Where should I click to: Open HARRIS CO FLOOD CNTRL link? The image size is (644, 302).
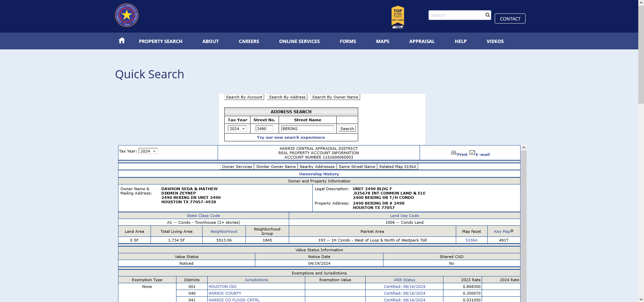(x=234, y=300)
